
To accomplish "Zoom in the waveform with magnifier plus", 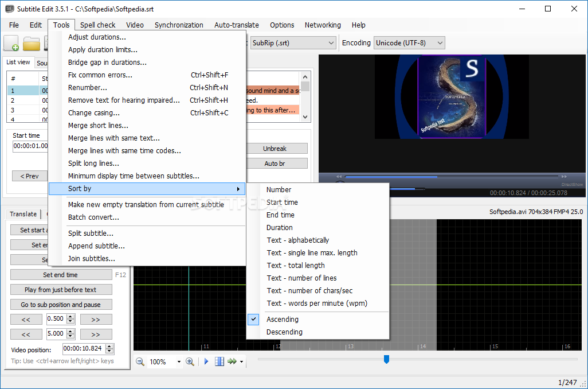I will pos(190,361).
